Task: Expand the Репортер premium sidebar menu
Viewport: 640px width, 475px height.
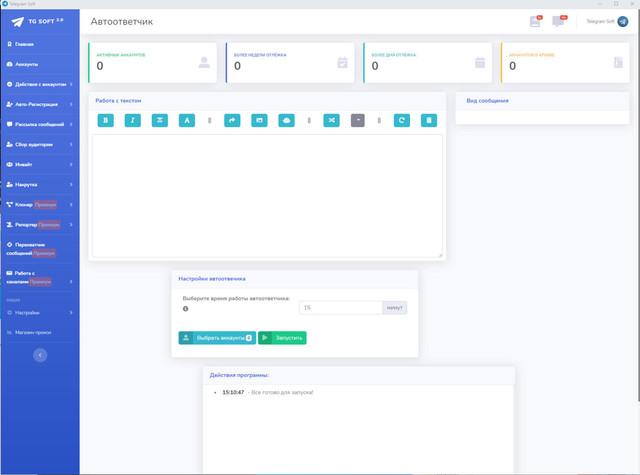Action: [x=40, y=224]
